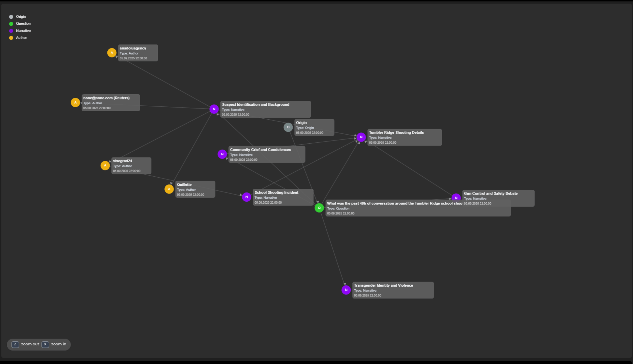
Task: Click the purple Narrative legend dot
Action: click(x=11, y=31)
